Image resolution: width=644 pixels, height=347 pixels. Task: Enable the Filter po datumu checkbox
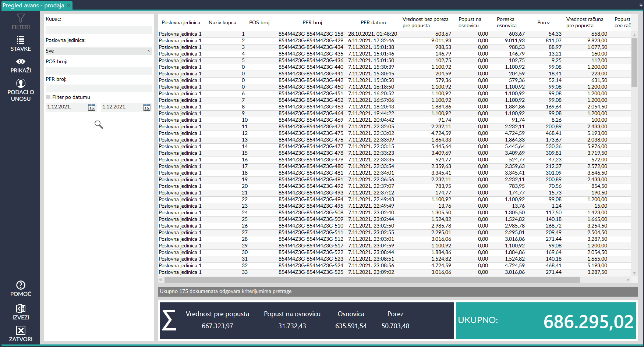click(48, 97)
